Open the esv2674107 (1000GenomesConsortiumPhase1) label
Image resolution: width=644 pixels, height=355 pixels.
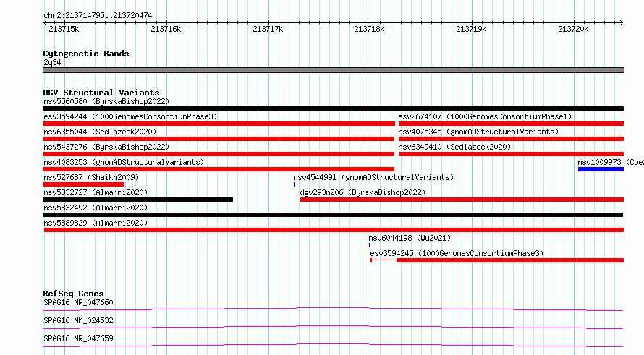pyautogui.click(x=485, y=116)
